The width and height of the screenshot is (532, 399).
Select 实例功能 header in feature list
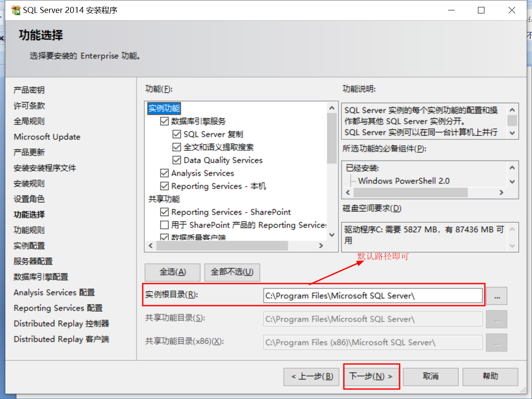point(164,109)
